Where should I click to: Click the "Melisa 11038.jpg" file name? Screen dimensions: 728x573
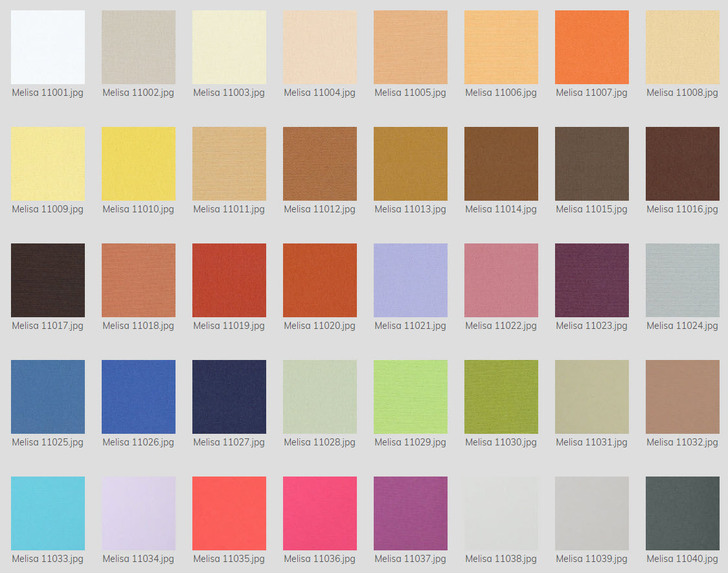[x=501, y=559]
